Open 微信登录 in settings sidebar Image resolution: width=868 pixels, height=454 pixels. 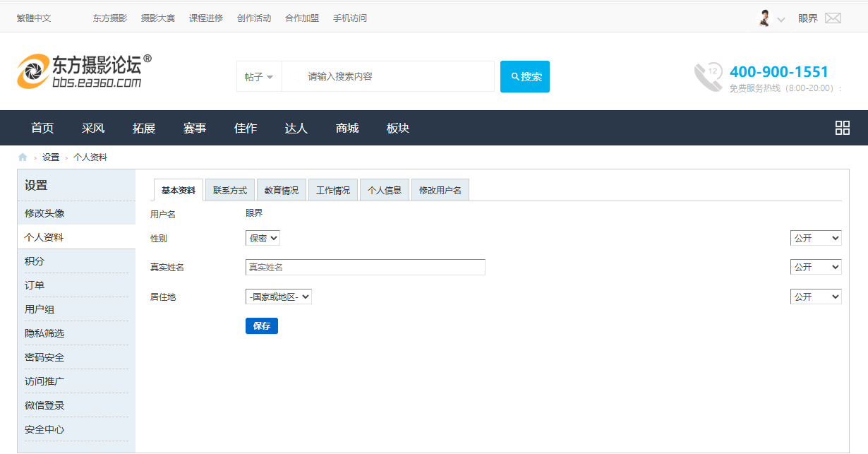pos(76,405)
